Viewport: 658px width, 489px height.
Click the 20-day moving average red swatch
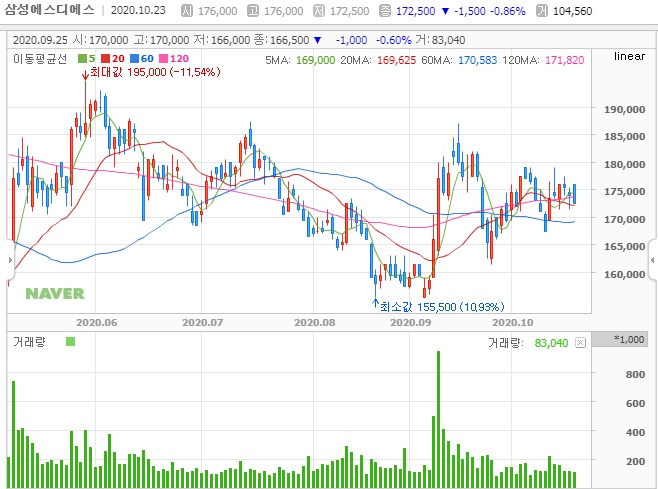(x=105, y=58)
